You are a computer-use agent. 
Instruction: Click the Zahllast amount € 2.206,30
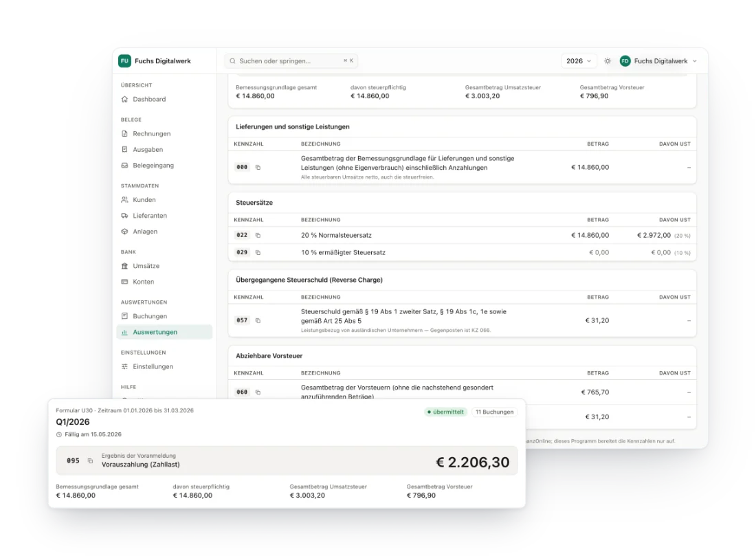tap(473, 462)
